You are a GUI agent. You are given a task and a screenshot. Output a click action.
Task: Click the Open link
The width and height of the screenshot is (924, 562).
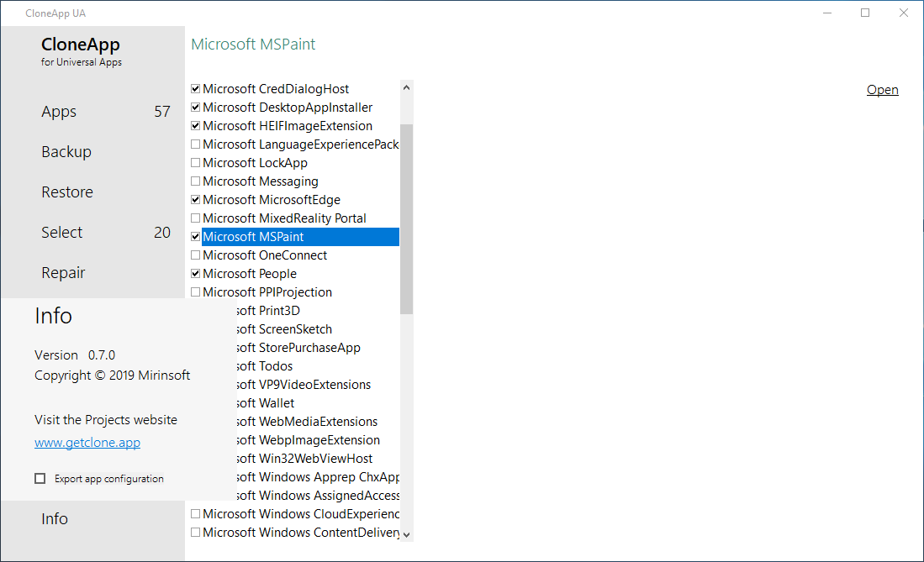882,90
